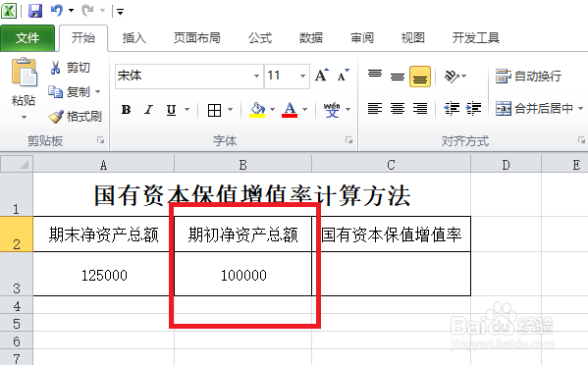Click the 格式刷 format painter button
Image resolution: width=588 pixels, height=365 pixels.
75,117
